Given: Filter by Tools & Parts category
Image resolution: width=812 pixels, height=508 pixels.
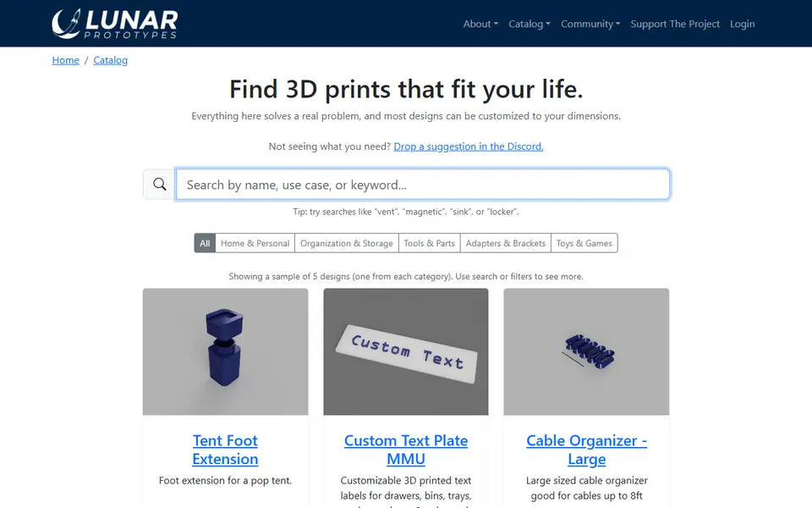Looking at the screenshot, I should [430, 243].
